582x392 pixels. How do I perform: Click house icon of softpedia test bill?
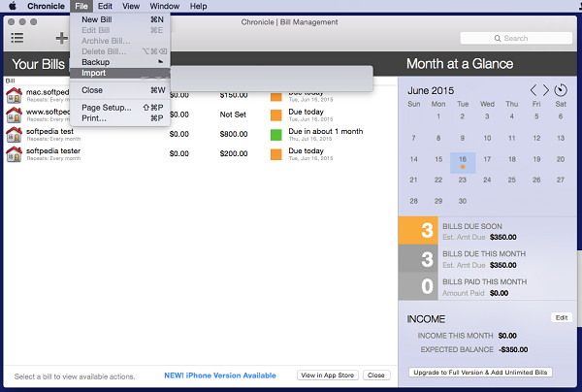(x=15, y=134)
